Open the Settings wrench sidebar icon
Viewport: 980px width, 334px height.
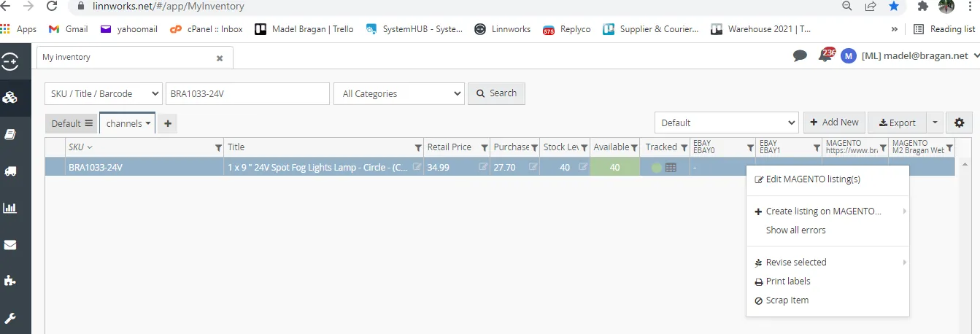tap(10, 318)
